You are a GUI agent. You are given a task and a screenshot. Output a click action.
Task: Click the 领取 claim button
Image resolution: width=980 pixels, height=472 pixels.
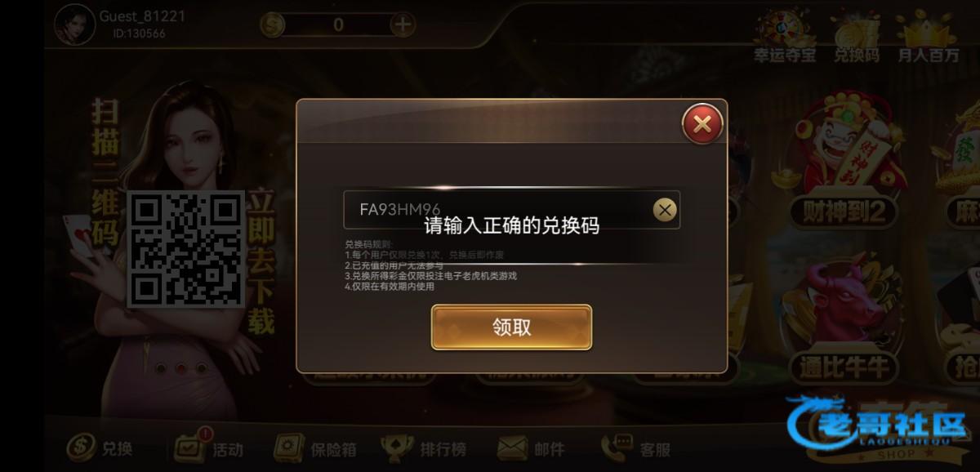(511, 327)
